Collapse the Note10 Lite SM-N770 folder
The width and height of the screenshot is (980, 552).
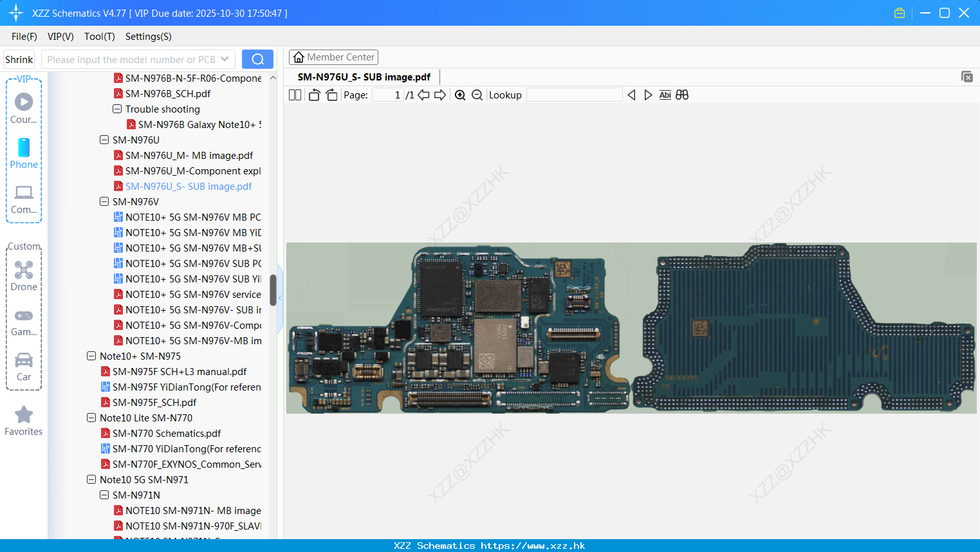tap(91, 418)
